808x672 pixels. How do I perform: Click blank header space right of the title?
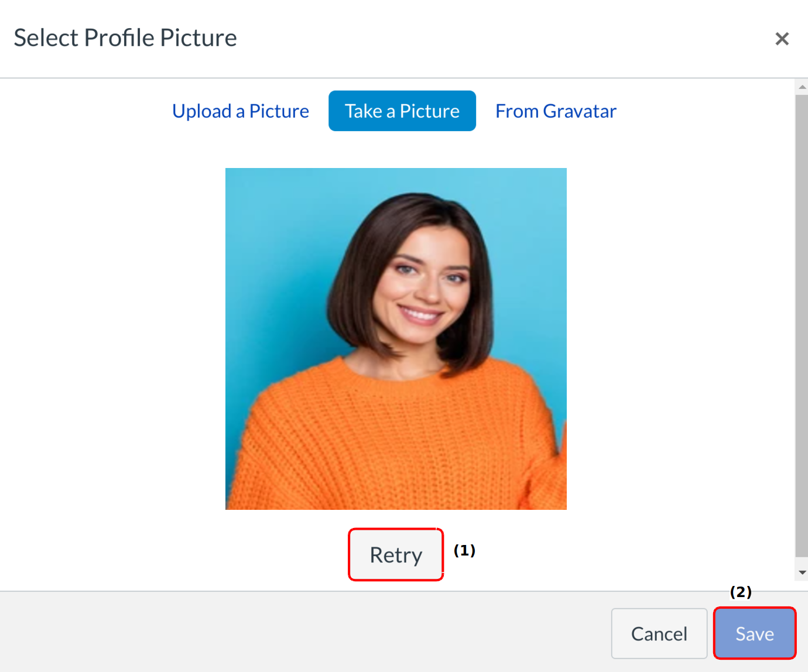click(x=498, y=38)
